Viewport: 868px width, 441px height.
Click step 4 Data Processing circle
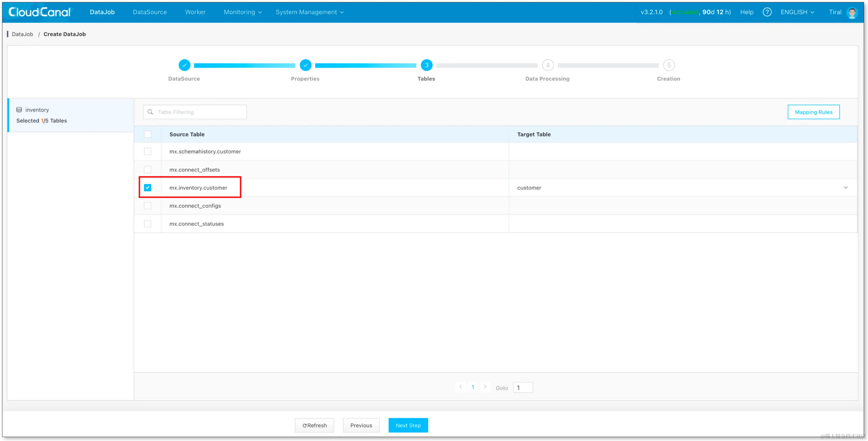pos(548,65)
